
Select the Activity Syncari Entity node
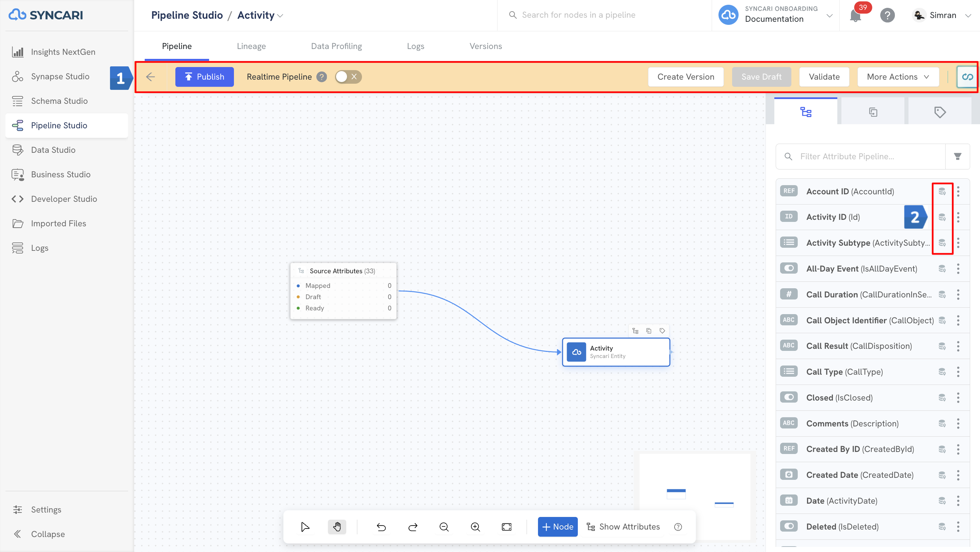616,352
